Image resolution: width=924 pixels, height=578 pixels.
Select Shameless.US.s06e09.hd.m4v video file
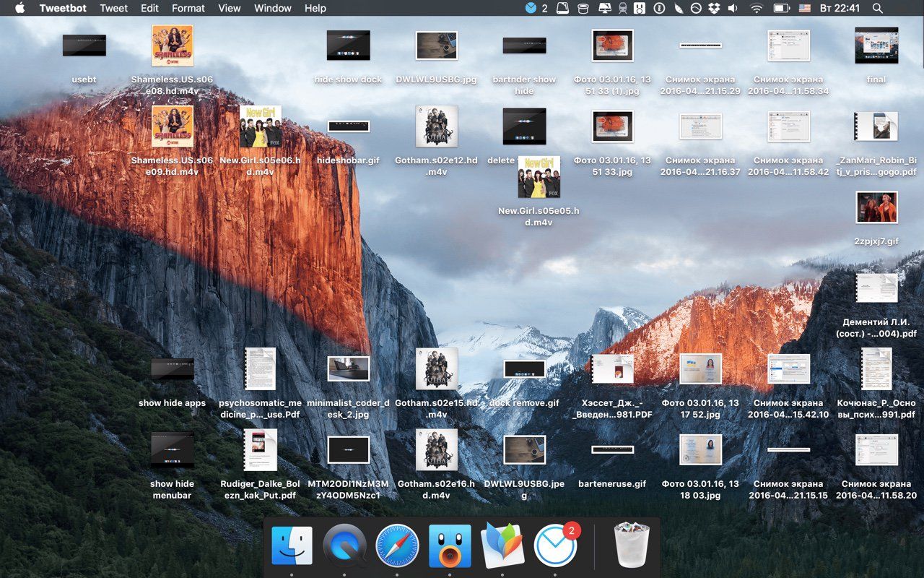(173, 126)
